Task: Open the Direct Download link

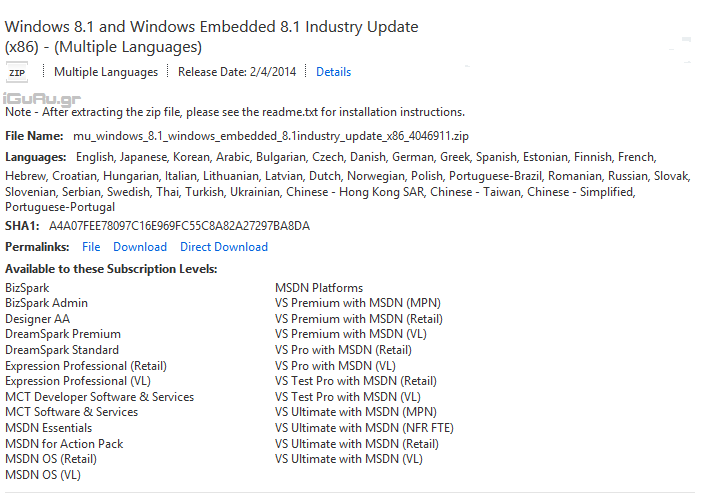Action: [224, 247]
